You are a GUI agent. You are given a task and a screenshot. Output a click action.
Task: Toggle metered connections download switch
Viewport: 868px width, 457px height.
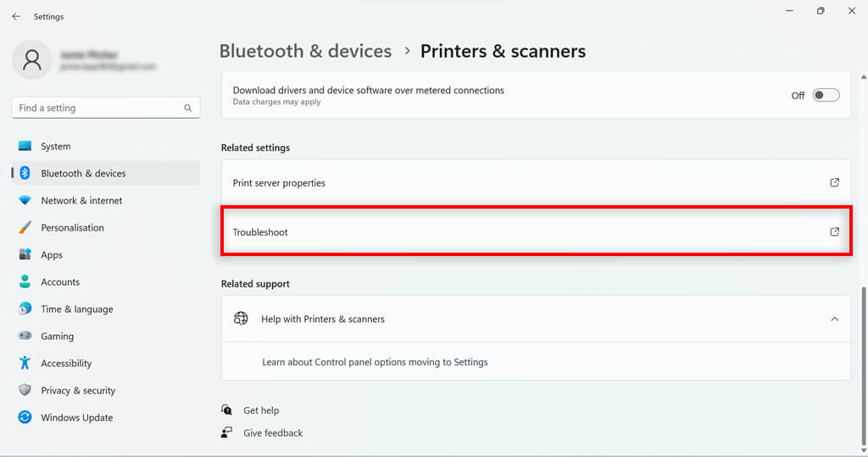point(826,95)
